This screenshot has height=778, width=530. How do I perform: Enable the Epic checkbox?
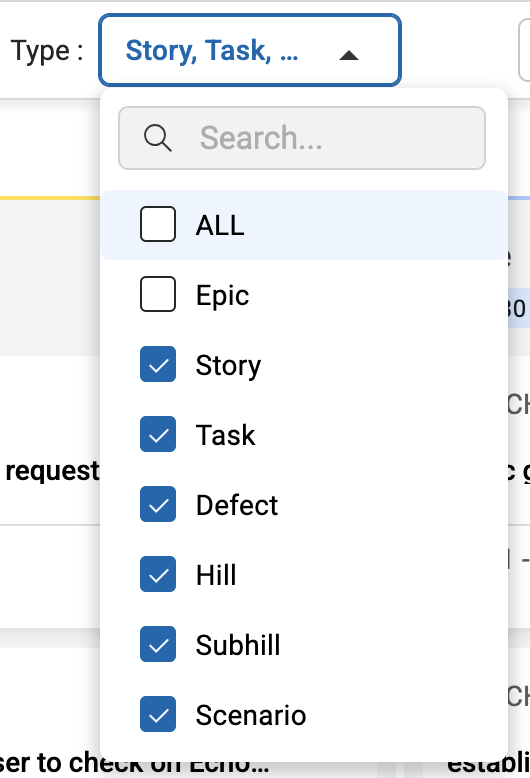158,294
